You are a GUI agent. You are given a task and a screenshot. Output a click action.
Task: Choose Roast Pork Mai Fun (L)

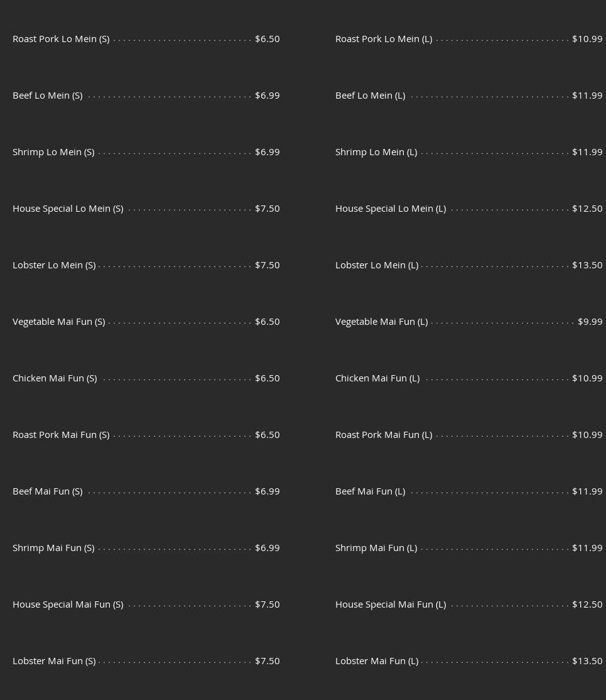point(383,435)
